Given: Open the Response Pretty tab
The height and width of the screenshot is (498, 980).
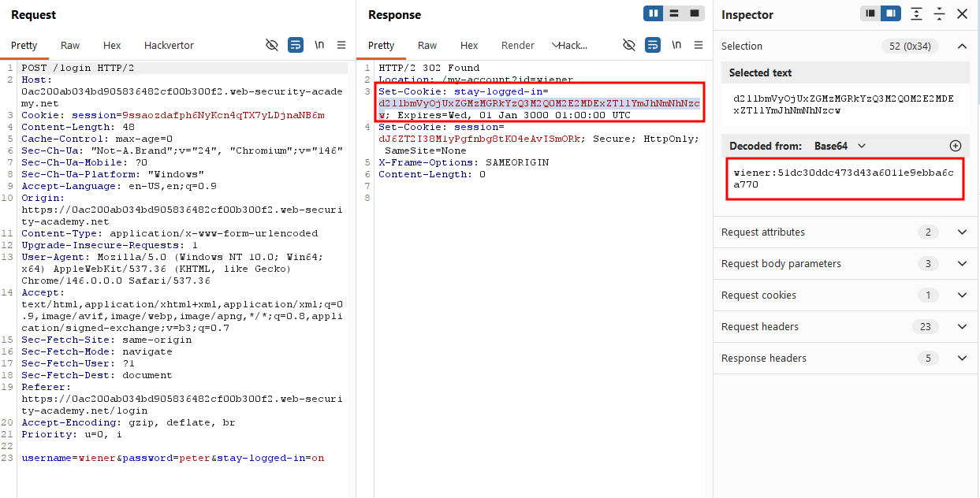Looking at the screenshot, I should tap(382, 46).
